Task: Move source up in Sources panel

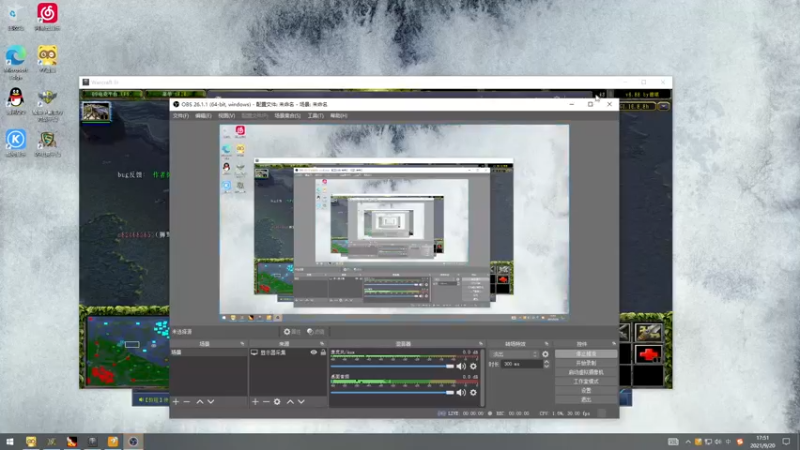Action: (290, 402)
